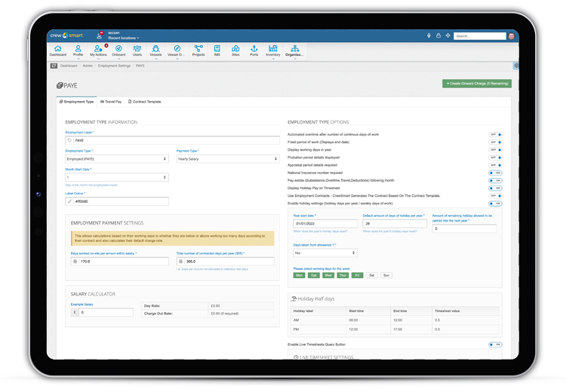Open the Dashboard home icon

[x=58, y=50]
